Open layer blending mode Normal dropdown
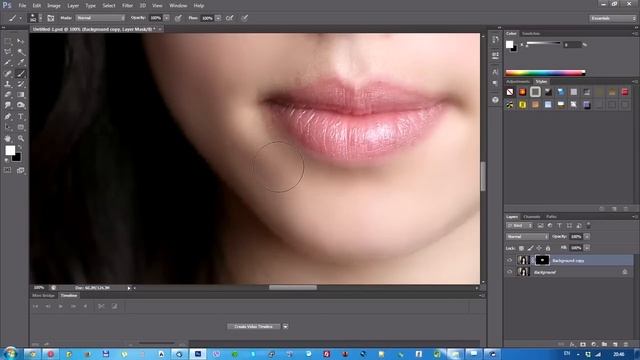This screenshot has height=360, width=640. [527, 237]
